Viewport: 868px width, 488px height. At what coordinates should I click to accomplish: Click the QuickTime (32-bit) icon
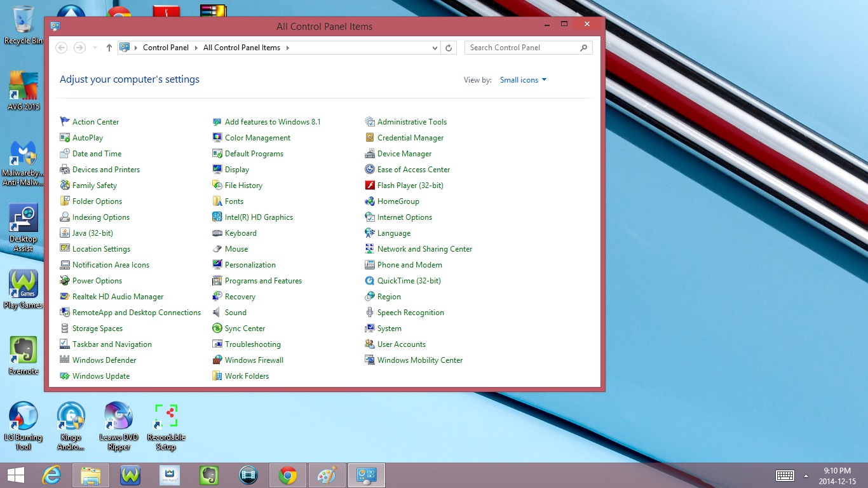pyautogui.click(x=370, y=280)
